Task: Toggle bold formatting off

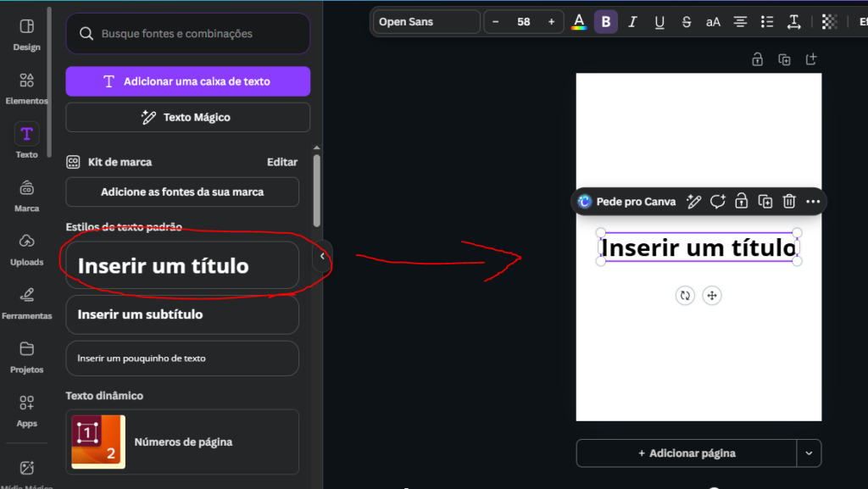Action: (605, 22)
